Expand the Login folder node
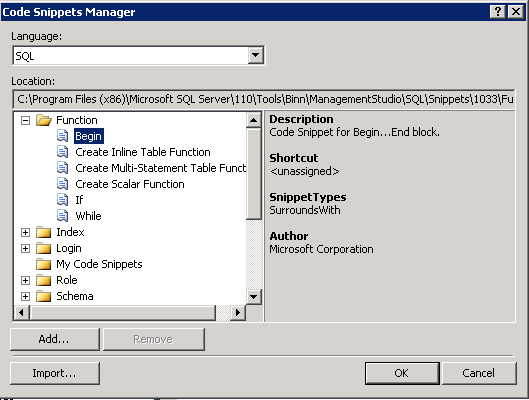Viewport: 529px width, 400px height. click(25, 249)
